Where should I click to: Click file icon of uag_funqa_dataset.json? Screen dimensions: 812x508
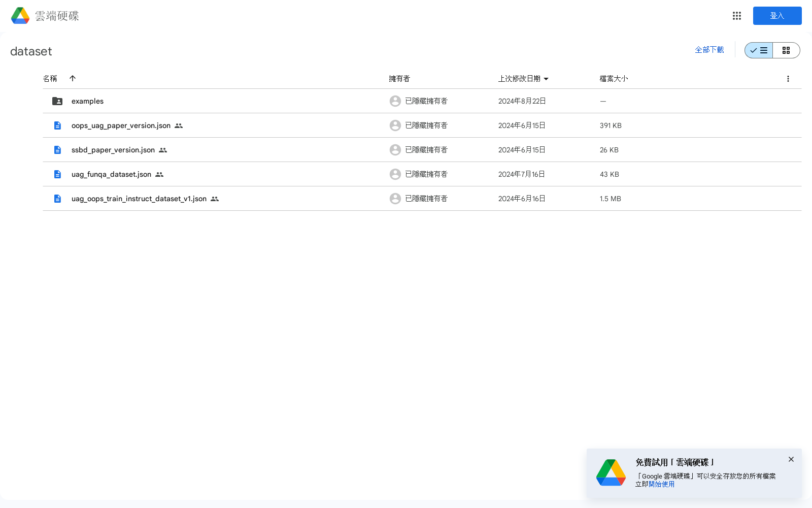(57, 174)
